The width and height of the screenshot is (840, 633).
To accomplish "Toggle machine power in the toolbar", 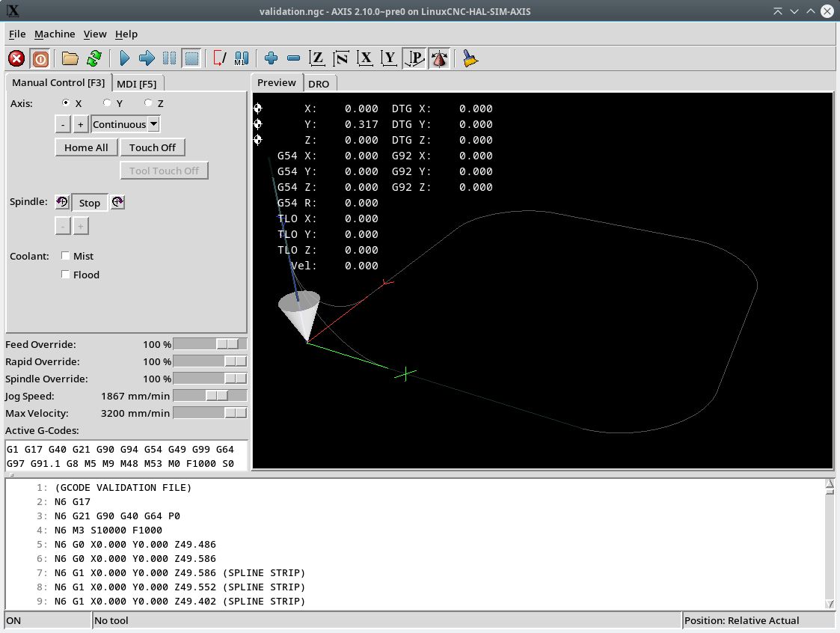I will point(40,58).
